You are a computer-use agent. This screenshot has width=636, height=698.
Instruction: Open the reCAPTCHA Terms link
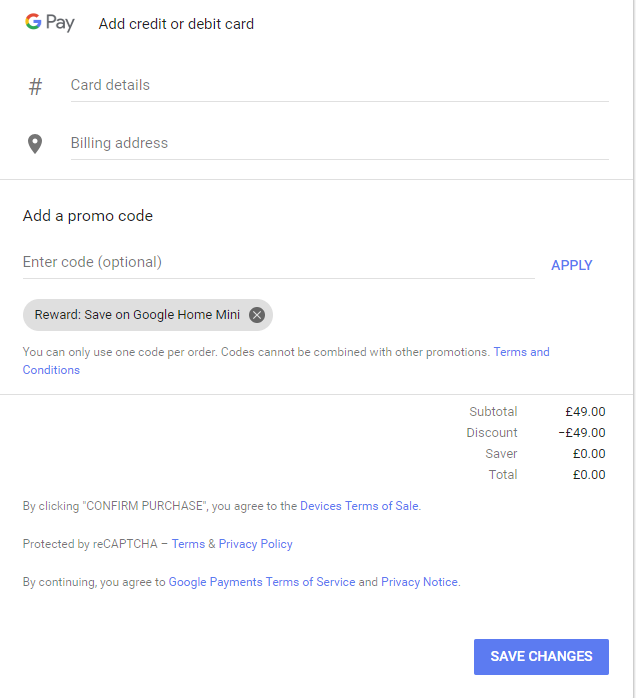click(x=188, y=544)
